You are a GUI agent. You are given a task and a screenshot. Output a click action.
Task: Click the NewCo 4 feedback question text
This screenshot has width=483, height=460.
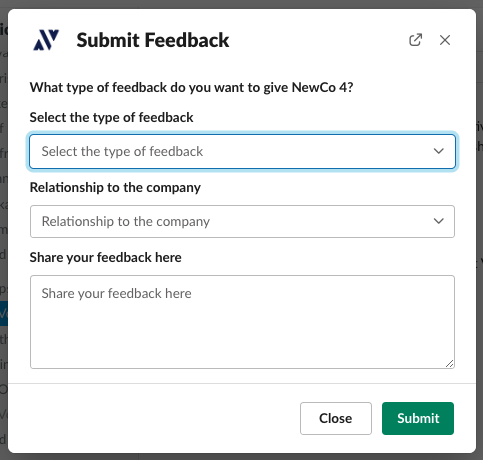pyautogui.click(x=191, y=88)
